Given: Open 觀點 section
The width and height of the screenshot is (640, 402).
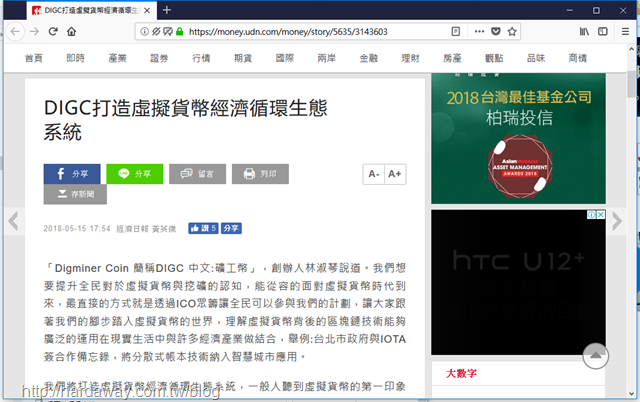Looking at the screenshot, I should pyautogui.click(x=494, y=58).
